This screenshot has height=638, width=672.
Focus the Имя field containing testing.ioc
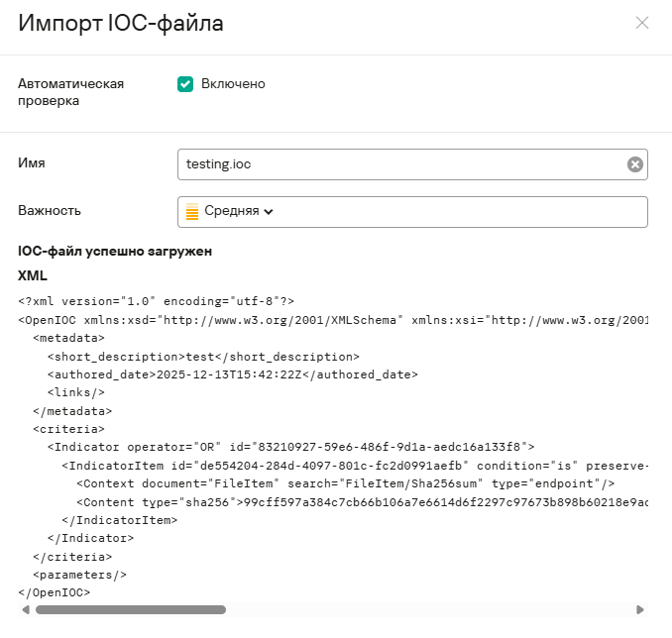pyautogui.click(x=396, y=164)
